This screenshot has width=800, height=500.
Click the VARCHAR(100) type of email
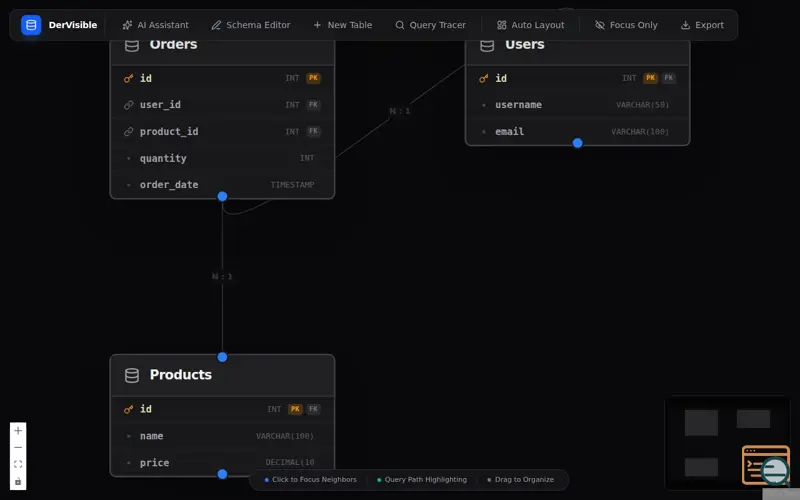tap(640, 131)
